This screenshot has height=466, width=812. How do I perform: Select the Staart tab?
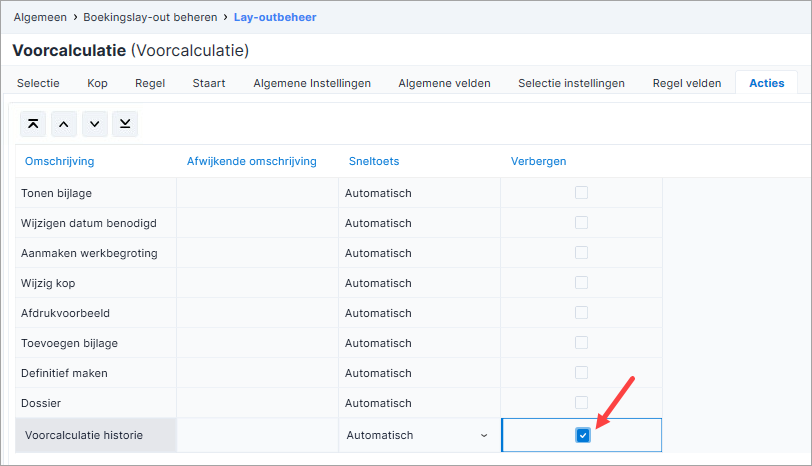209,83
